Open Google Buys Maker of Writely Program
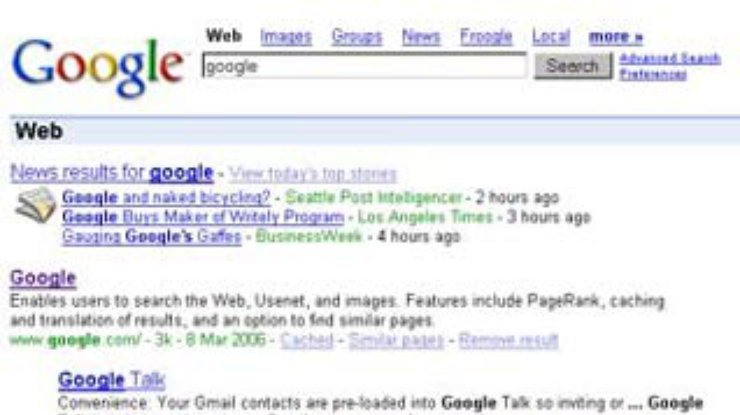 [203, 217]
